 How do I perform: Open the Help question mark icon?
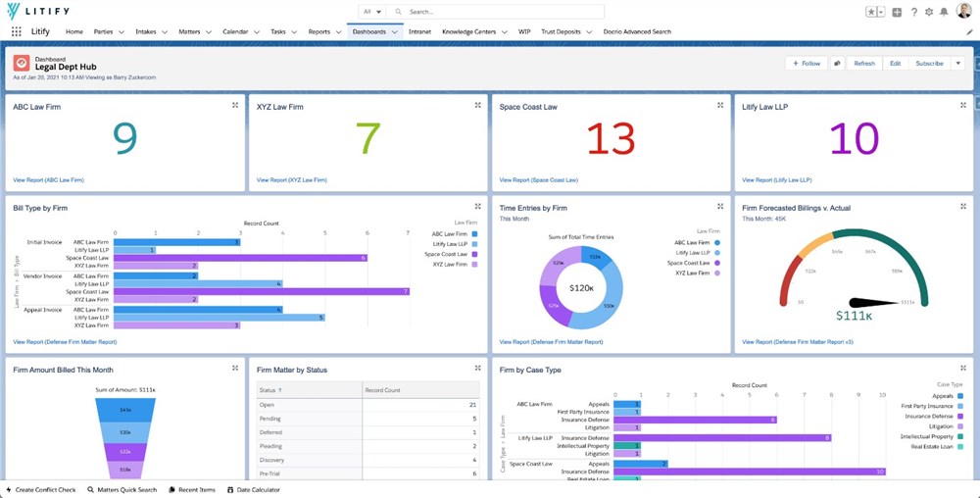913,12
